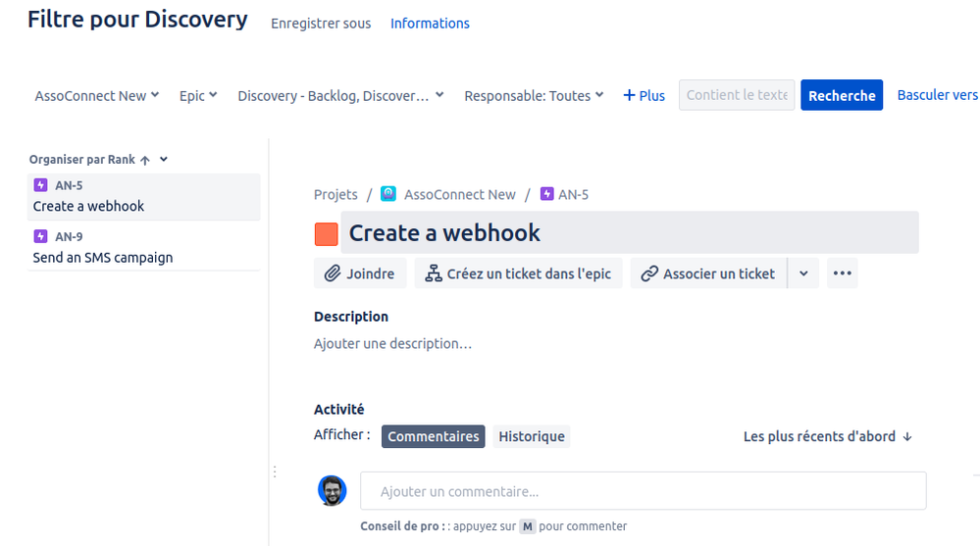
Task: Expand the chevron next to Associer un ticket
Action: 803,273
